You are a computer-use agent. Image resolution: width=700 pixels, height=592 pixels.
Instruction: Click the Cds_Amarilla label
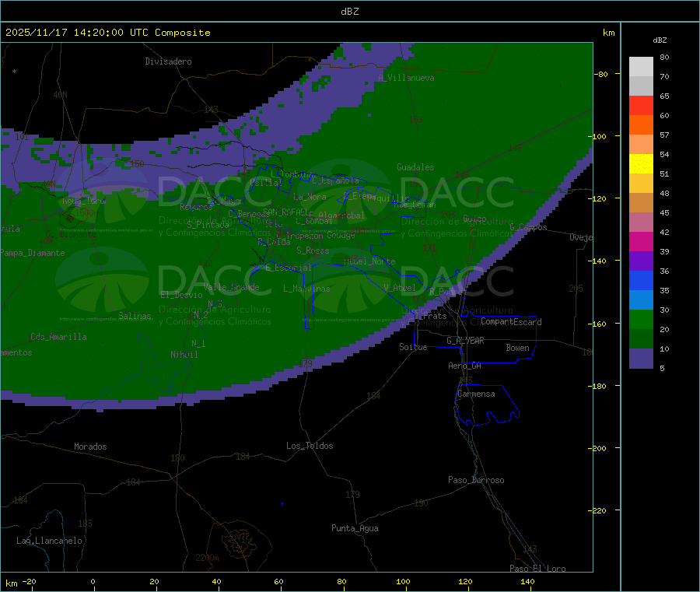pos(58,337)
